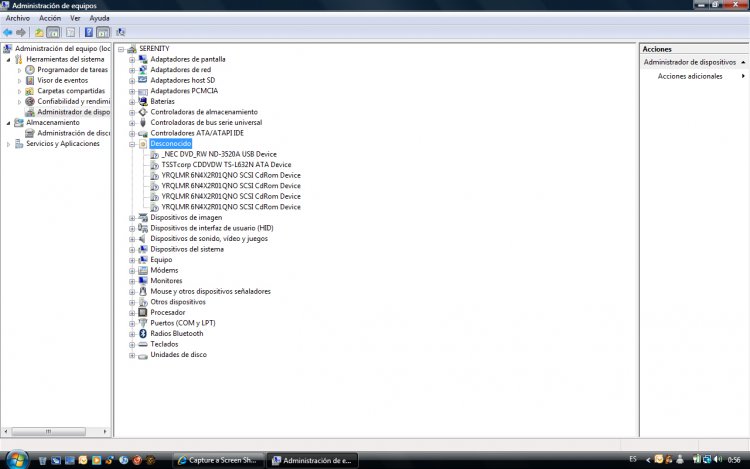Select Adaptadores PCMCIA category
The width and height of the screenshot is (750, 469).
(184, 91)
